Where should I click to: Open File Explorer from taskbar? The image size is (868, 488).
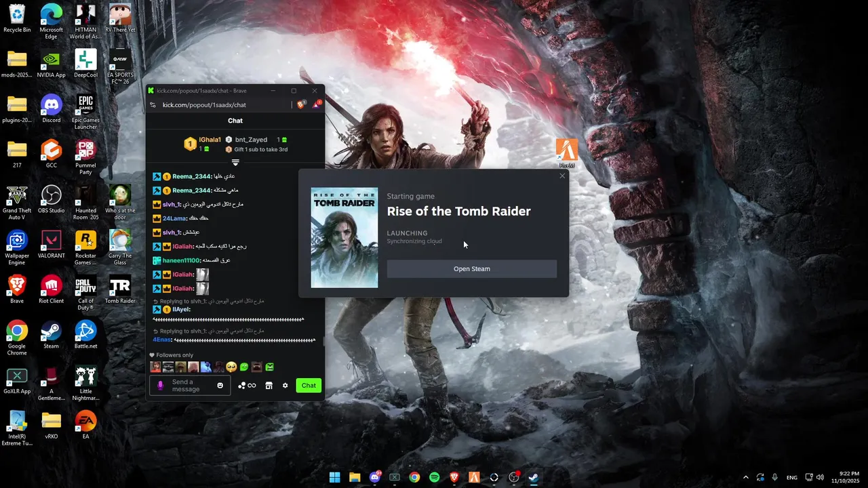(x=355, y=477)
